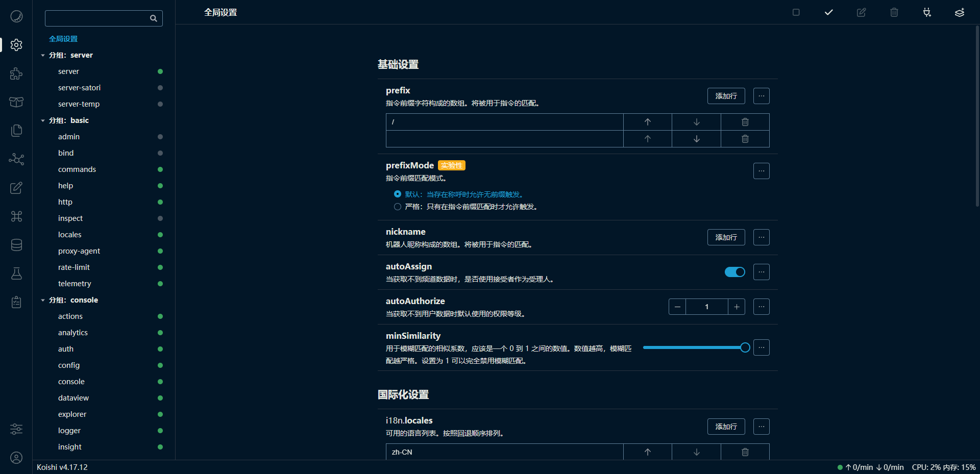This screenshot has width=980, height=474.
Task: Click the plug add-plugin icon in top toolbar
Action: [926, 12]
